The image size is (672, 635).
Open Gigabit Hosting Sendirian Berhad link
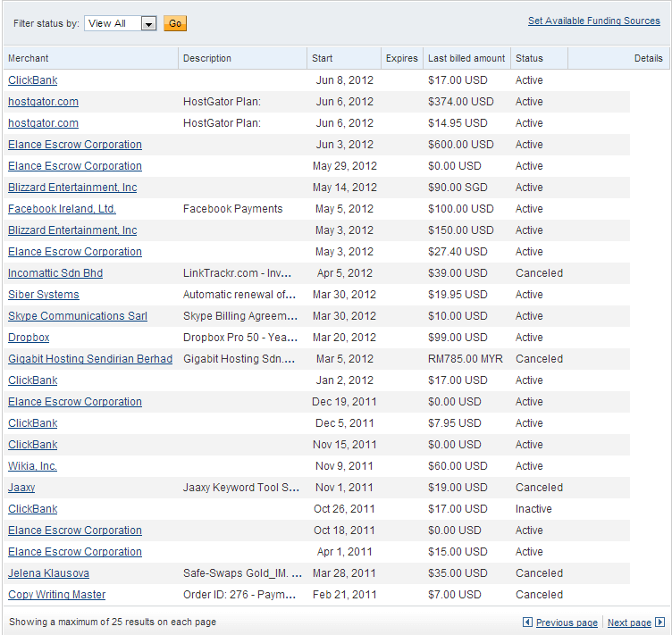(x=89, y=359)
